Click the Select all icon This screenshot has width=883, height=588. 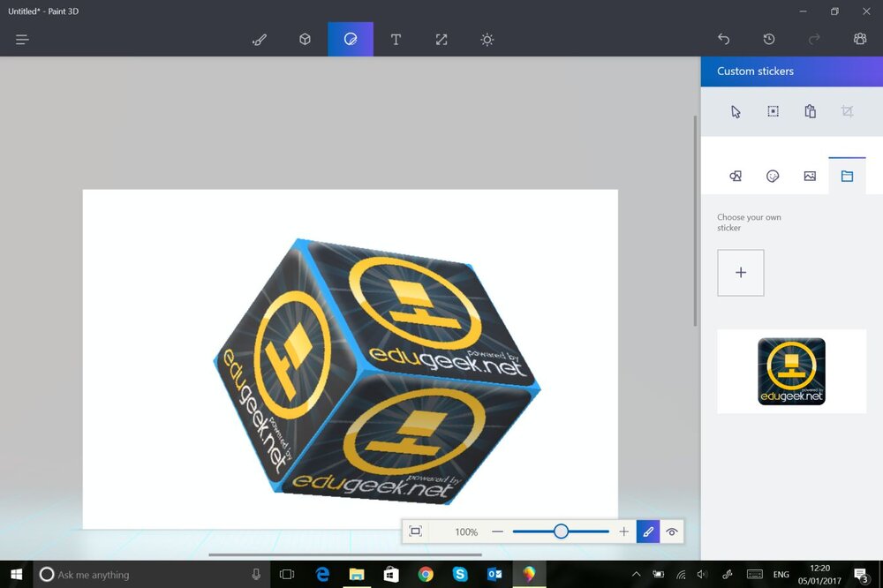click(x=774, y=111)
